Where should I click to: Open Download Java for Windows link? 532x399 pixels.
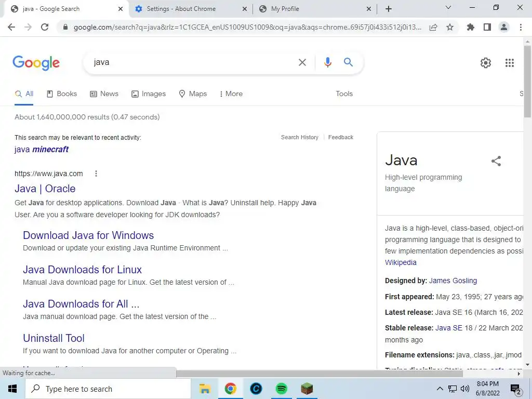pos(88,235)
